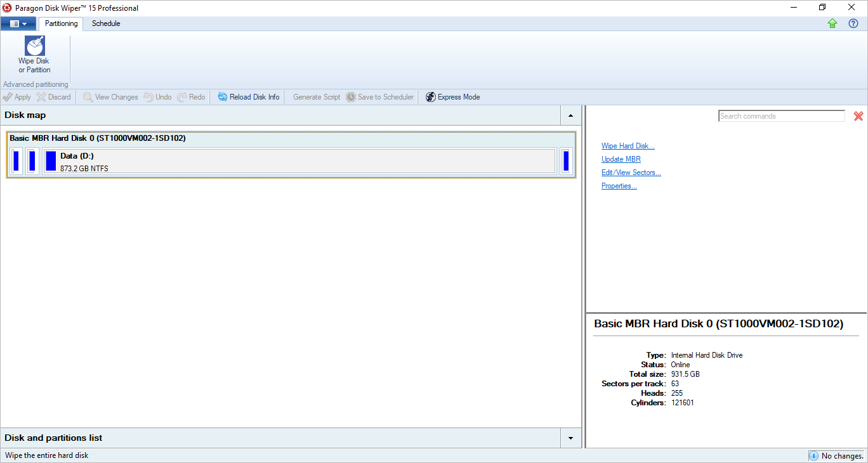Click the No changes status indicator
Viewport: 868px width, 463px height.
point(836,456)
